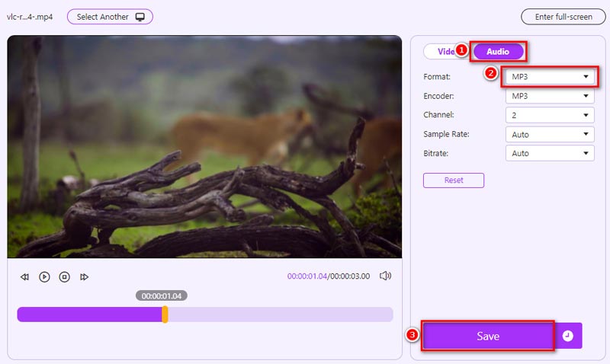Click the rewind playback icon
Screen dimensions: 610x364
(x=24, y=277)
